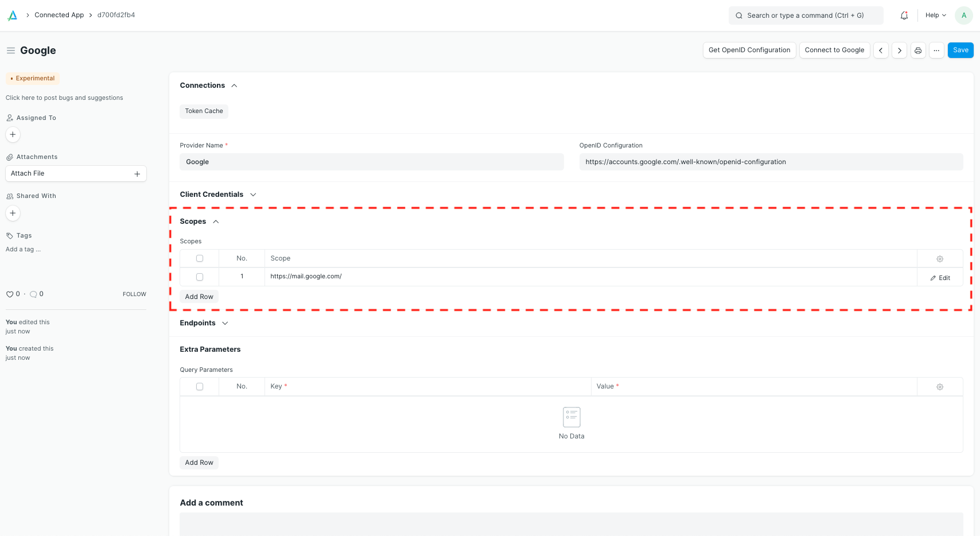Screen dimensions: 980x536
Task: Click the https://mail.google.com/ scope cell
Action: 591,277
